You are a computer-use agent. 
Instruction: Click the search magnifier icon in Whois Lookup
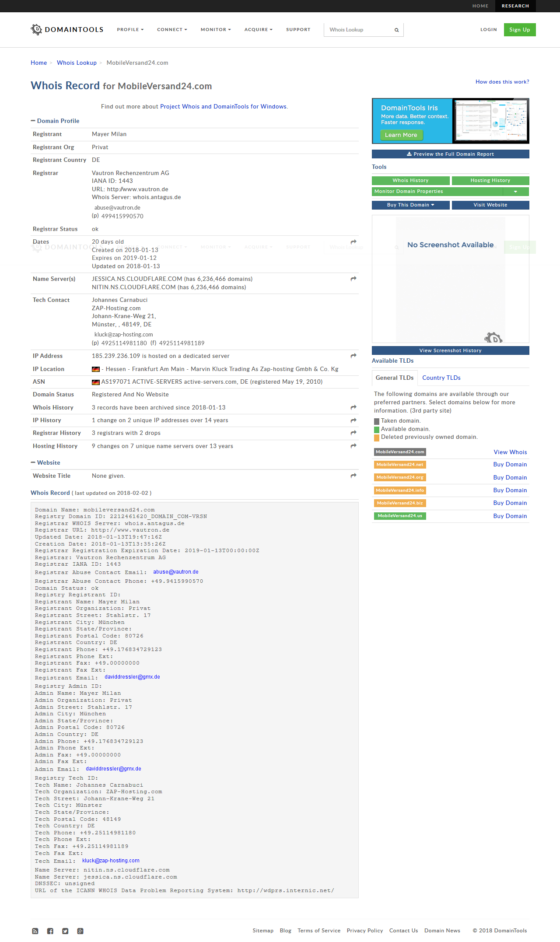point(397,30)
